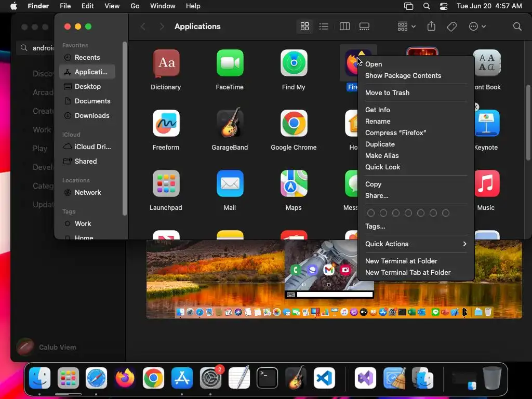Image resolution: width=532 pixels, height=399 pixels.
Task: Switch Finder to icon view
Action: (x=304, y=26)
